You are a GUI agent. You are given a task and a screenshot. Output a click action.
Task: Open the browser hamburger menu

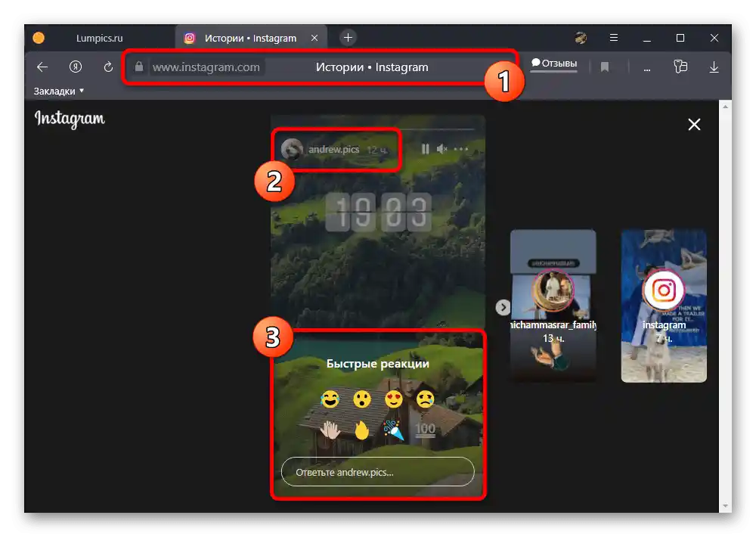click(x=614, y=38)
